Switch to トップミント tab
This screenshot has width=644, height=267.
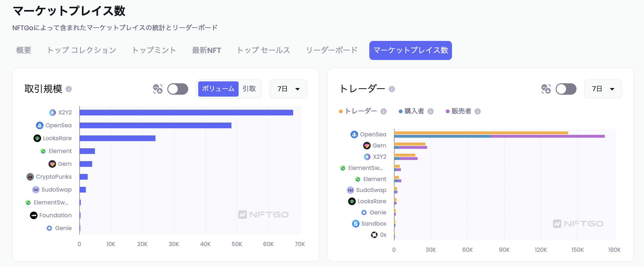[154, 50]
